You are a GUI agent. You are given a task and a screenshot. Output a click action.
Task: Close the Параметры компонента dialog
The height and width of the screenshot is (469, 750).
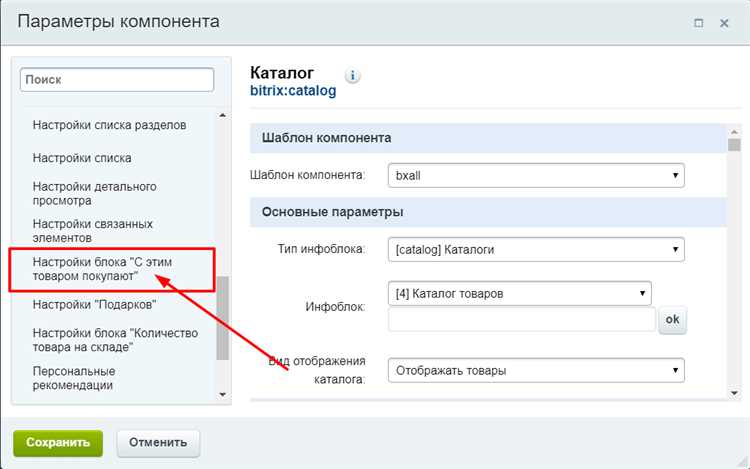(724, 22)
